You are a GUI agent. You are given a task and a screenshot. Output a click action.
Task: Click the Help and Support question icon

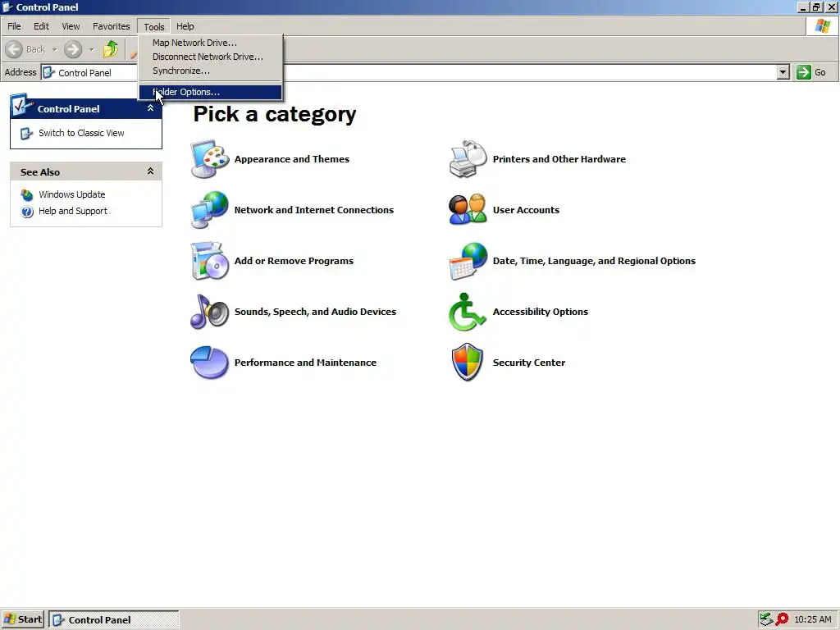pos(27,211)
